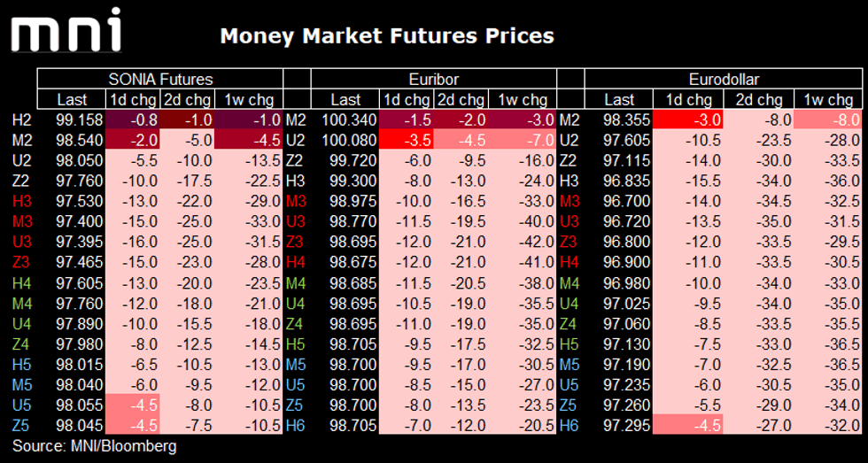Click the Eurodollar M2 last price 98.355
Screen dimensions: 868x463
point(626,120)
